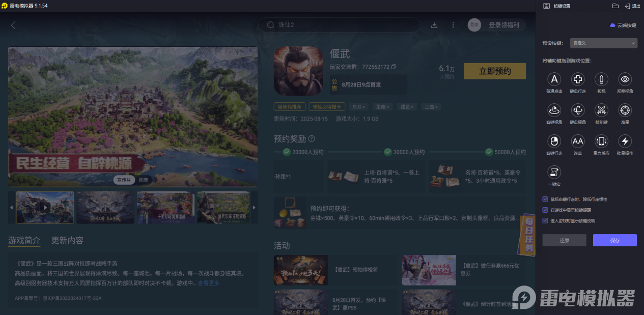Screen dimensions: 644x315
Task: Select the third screenshot thumbnail
Action: click(165, 208)
